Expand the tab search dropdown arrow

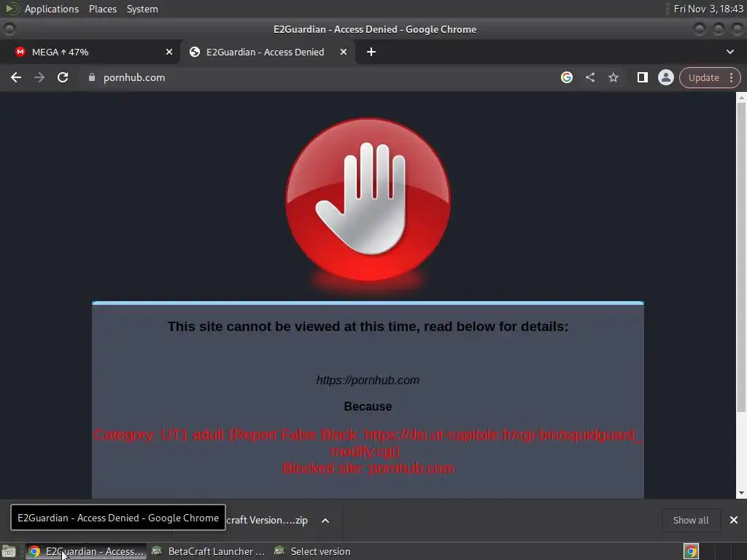729,52
